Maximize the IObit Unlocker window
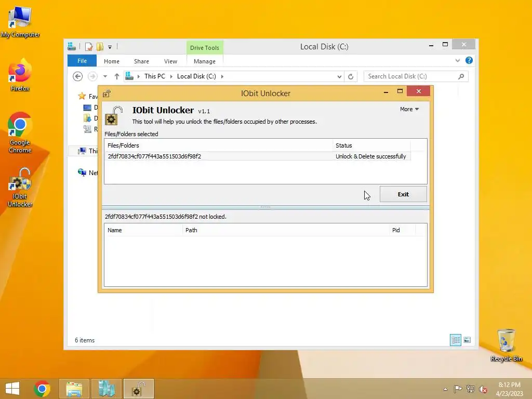Viewport: 532px width, 399px height. pyautogui.click(x=400, y=91)
